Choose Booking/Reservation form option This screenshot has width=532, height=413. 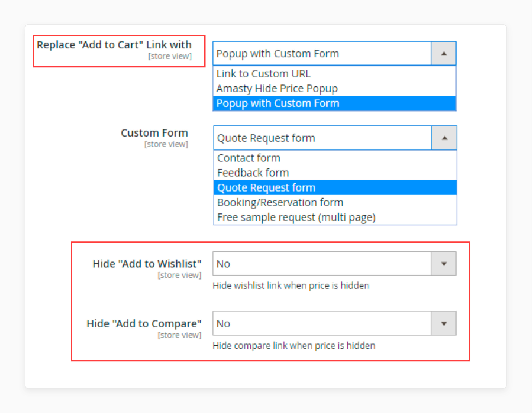(335, 203)
